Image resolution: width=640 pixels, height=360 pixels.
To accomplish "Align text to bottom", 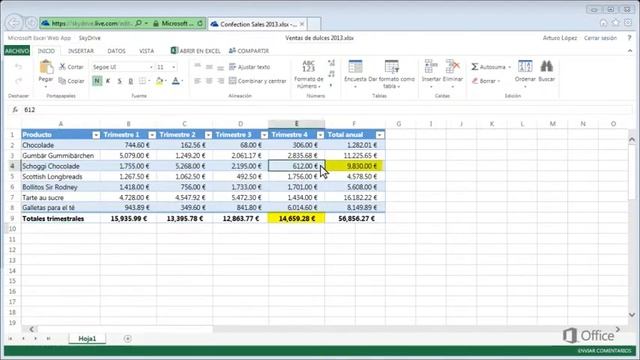I will coord(220,67).
